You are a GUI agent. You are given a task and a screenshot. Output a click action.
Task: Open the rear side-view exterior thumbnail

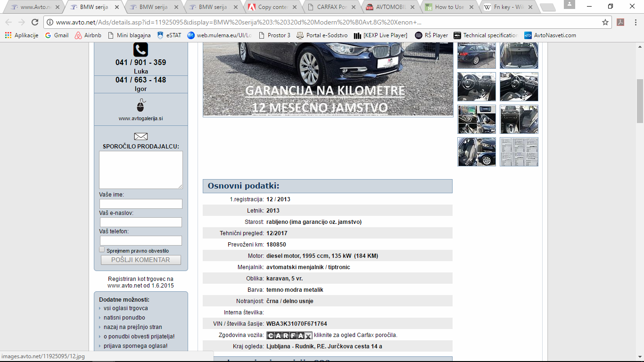(x=477, y=56)
